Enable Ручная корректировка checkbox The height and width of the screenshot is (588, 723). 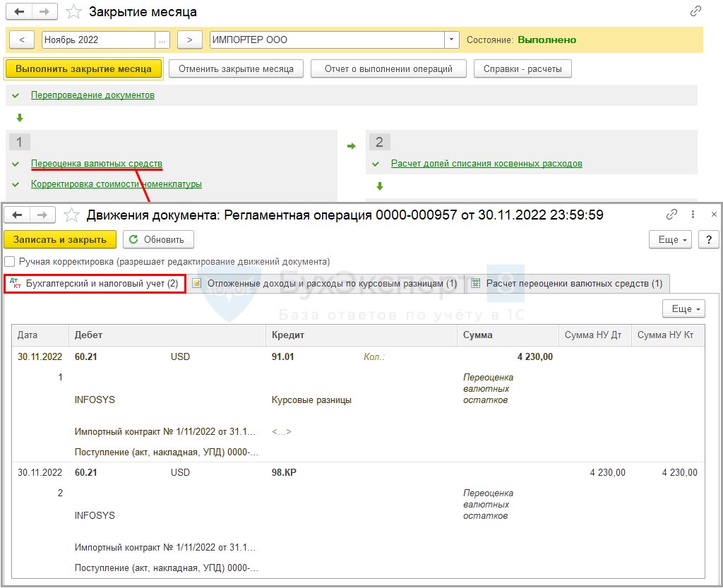[x=10, y=261]
